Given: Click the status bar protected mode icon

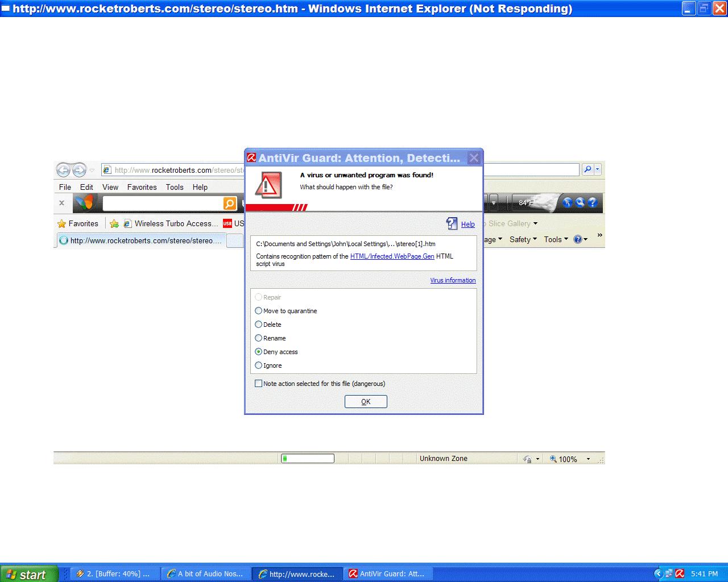Looking at the screenshot, I should pos(527,459).
